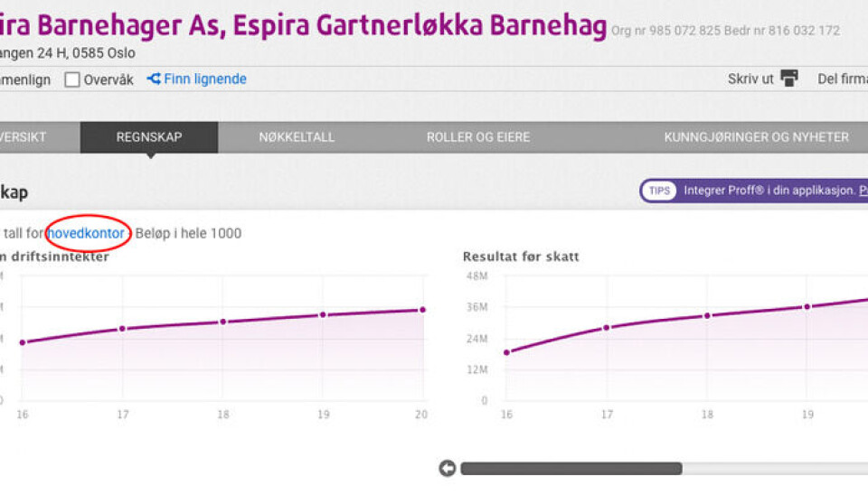The height and width of the screenshot is (495, 868).
Task: Follow the circled hovedkontor link
Action: (86, 233)
